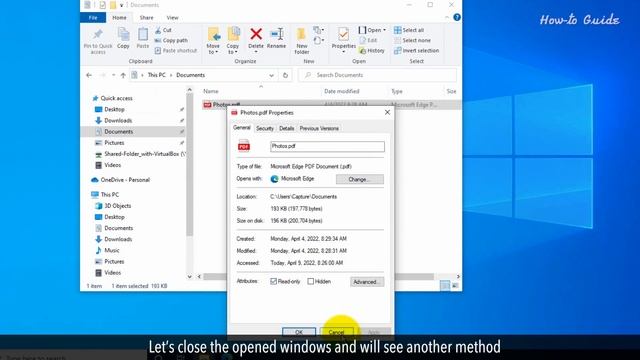Click the red Delete icon
Viewport: 640px width, 360px height.
coord(256,34)
